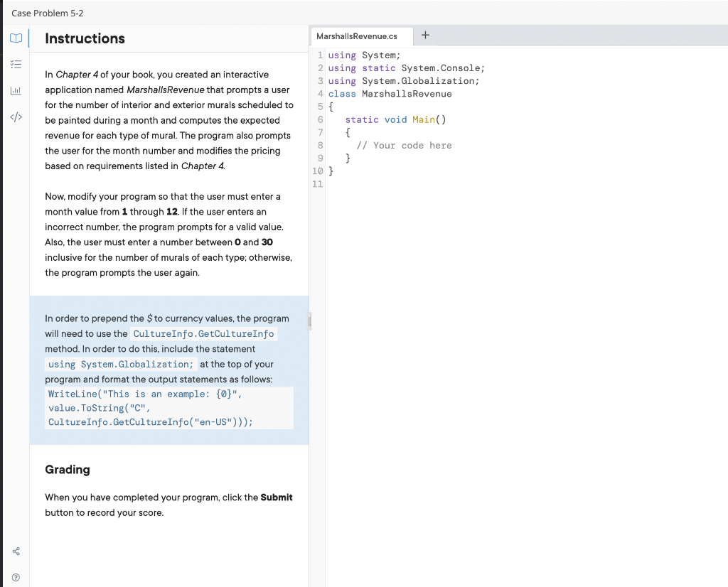The height and width of the screenshot is (587, 728).
Task: Click the 'using System;' first code line
Action: tap(365, 55)
